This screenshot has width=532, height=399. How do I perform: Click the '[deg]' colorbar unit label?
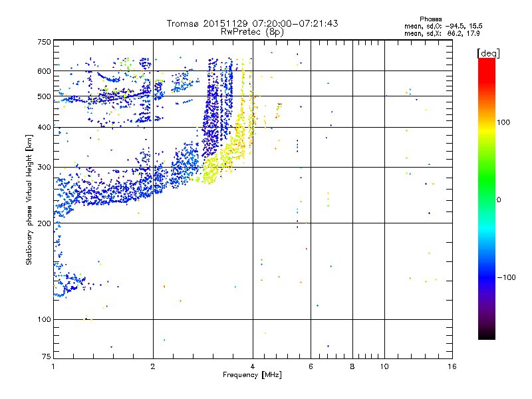[x=488, y=53]
